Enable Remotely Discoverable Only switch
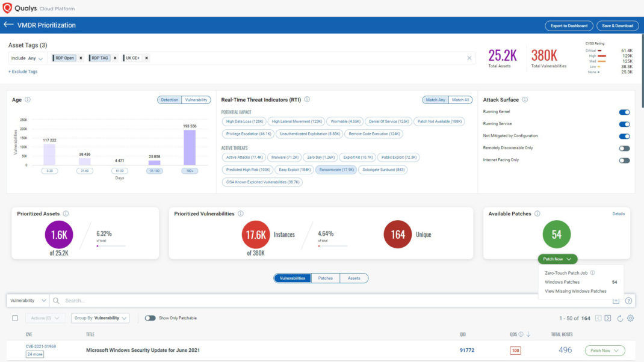Screen dimensions: 644x362 624,148
